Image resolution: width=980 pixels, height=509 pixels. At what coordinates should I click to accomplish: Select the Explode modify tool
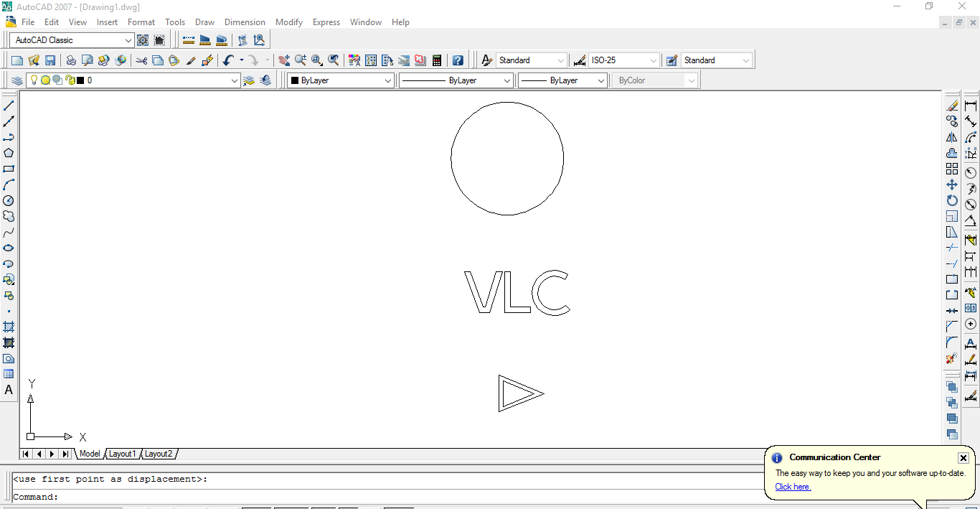pyautogui.click(x=952, y=358)
